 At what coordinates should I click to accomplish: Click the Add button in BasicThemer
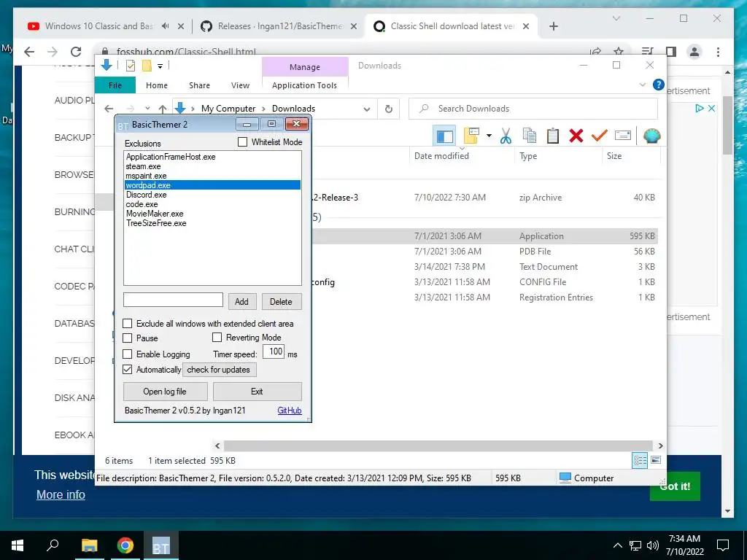241,301
